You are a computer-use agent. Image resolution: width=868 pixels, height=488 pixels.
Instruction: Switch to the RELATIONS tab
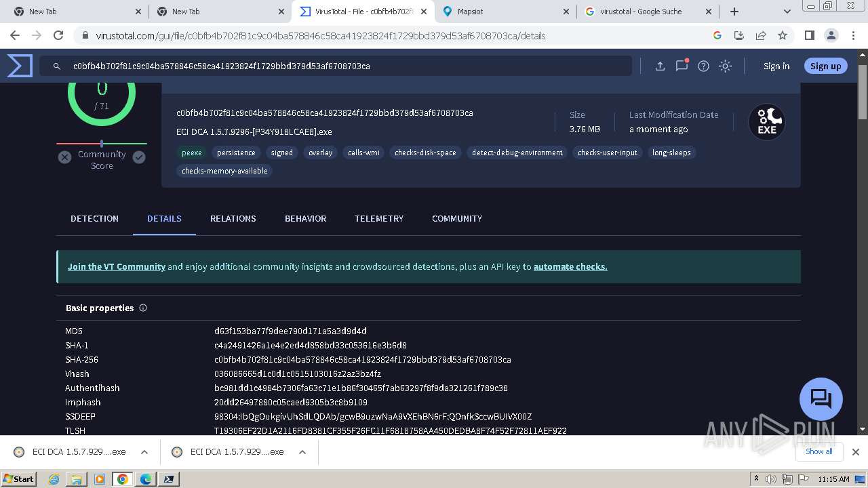tap(233, 218)
